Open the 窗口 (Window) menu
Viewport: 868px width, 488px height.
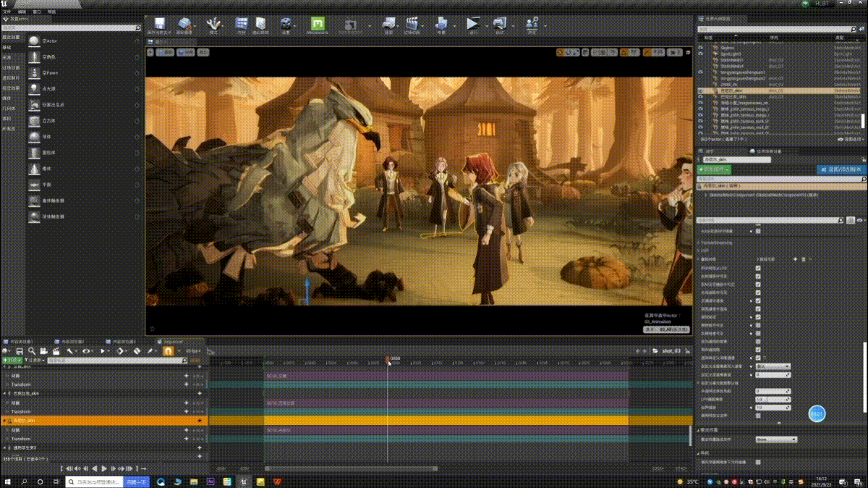pyautogui.click(x=37, y=12)
